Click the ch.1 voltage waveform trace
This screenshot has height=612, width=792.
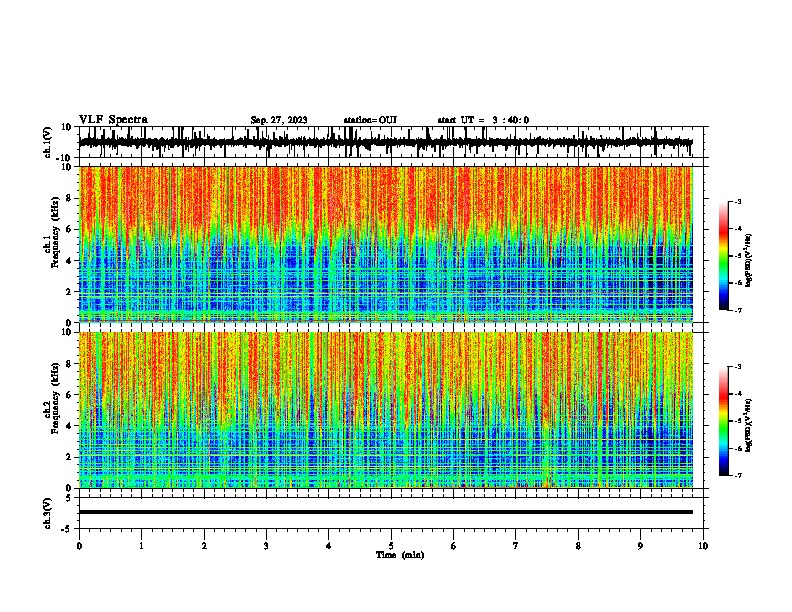[x=386, y=142]
